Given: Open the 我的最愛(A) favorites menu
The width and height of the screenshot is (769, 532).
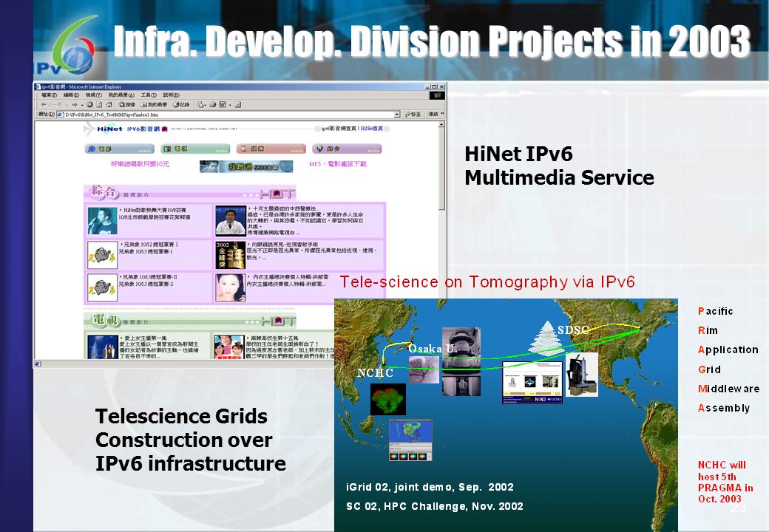Looking at the screenshot, I should [x=121, y=95].
